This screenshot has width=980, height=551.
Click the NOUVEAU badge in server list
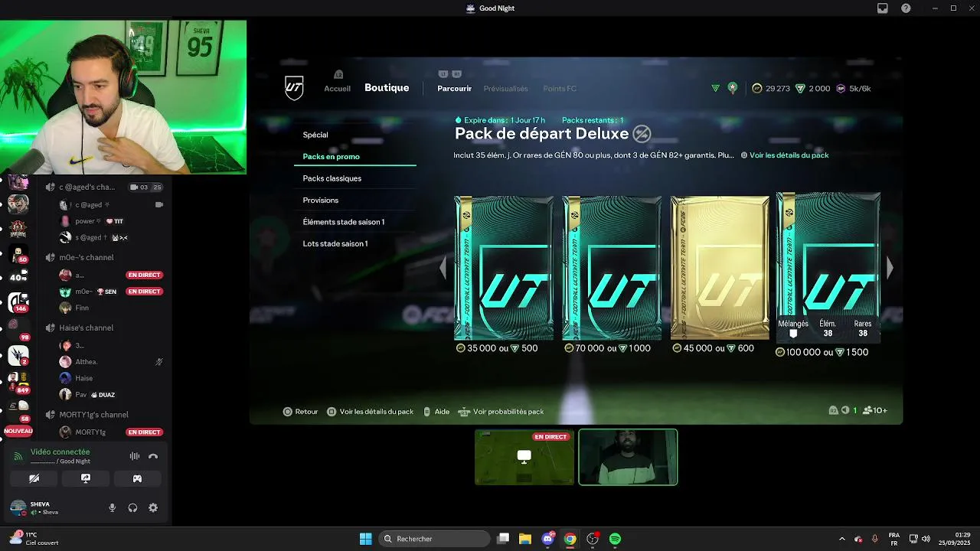(x=18, y=432)
